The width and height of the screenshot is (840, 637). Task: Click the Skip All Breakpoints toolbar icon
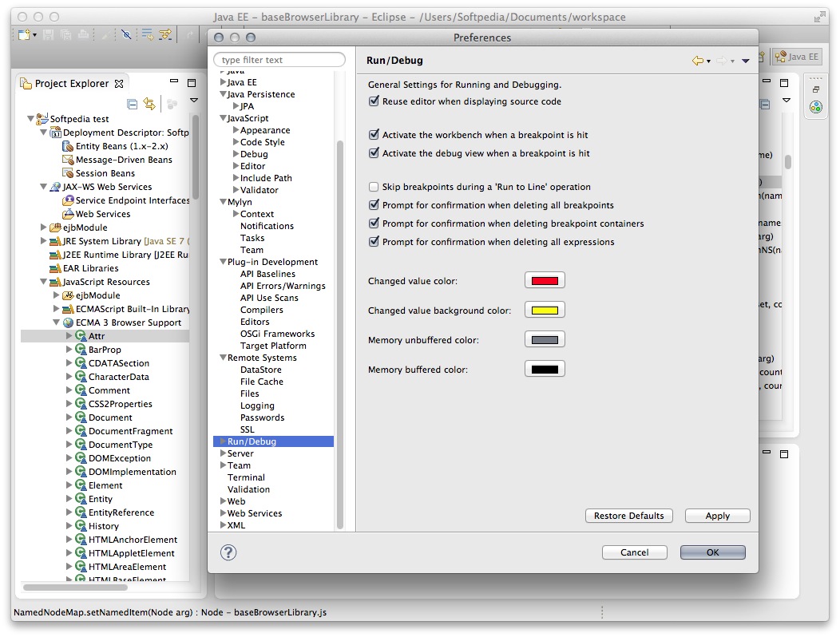[x=128, y=35]
